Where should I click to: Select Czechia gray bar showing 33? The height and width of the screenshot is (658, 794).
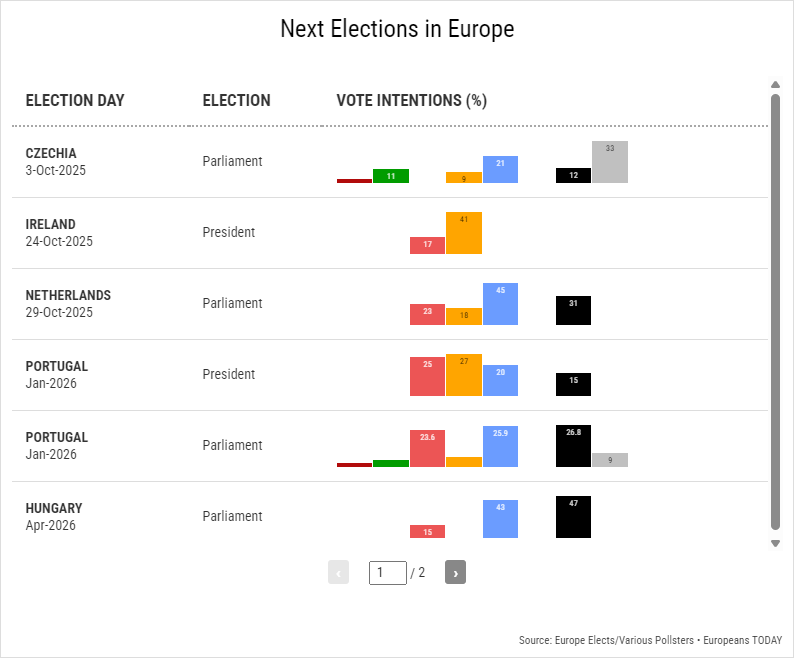[610, 162]
